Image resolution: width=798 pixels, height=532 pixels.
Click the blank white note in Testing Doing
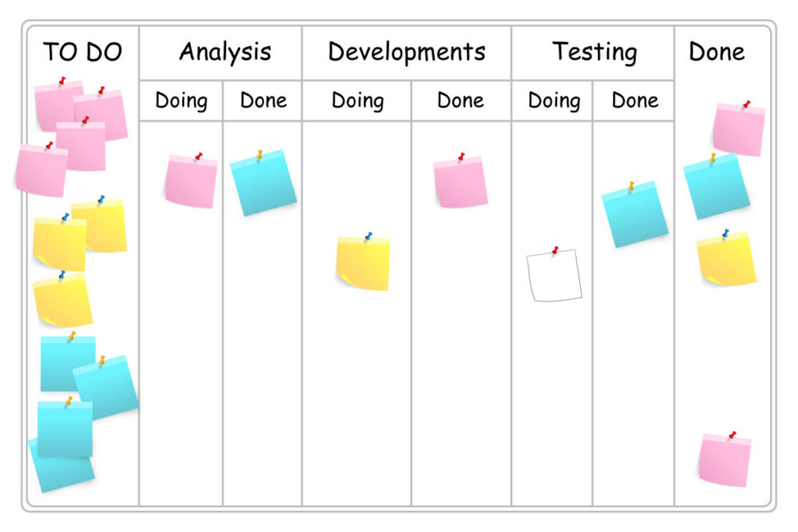click(554, 275)
